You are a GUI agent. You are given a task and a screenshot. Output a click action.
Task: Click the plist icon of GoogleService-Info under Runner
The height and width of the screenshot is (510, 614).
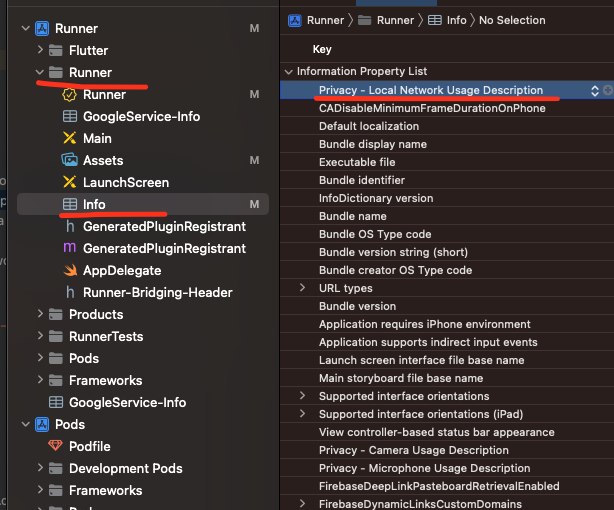70,116
